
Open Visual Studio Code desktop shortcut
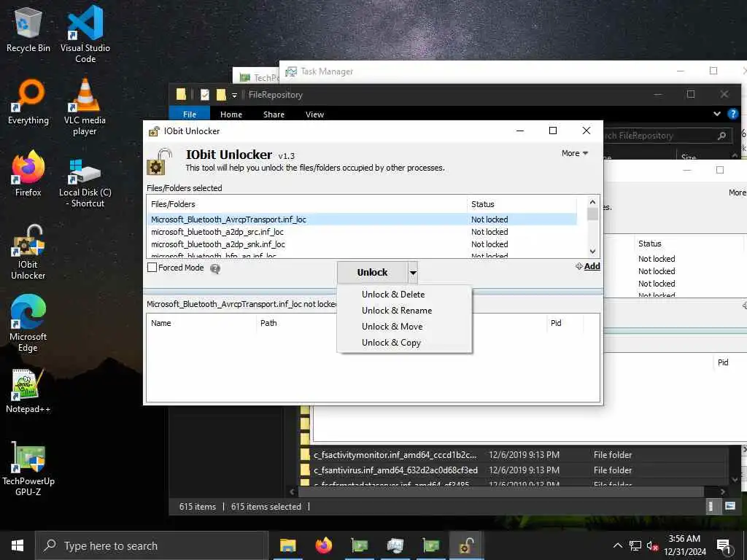click(85, 34)
